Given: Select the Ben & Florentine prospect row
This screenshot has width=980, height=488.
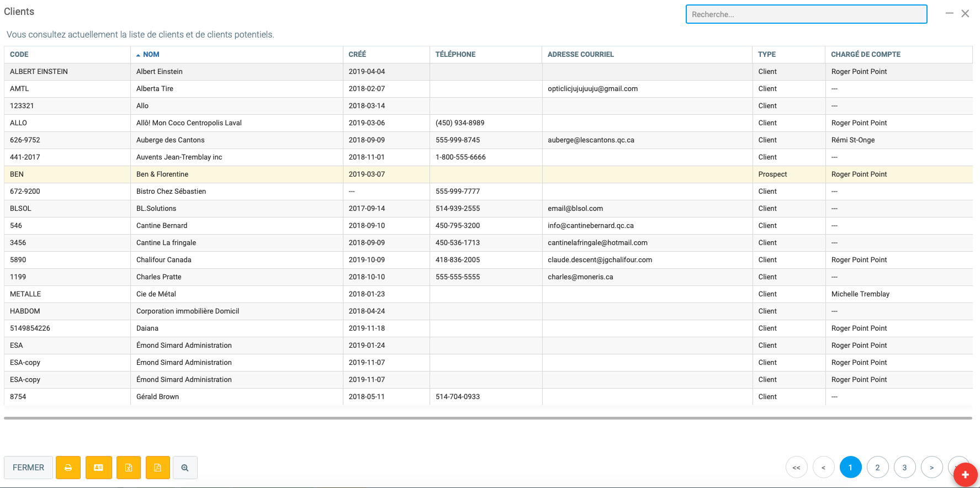Looking at the screenshot, I should point(162,174).
